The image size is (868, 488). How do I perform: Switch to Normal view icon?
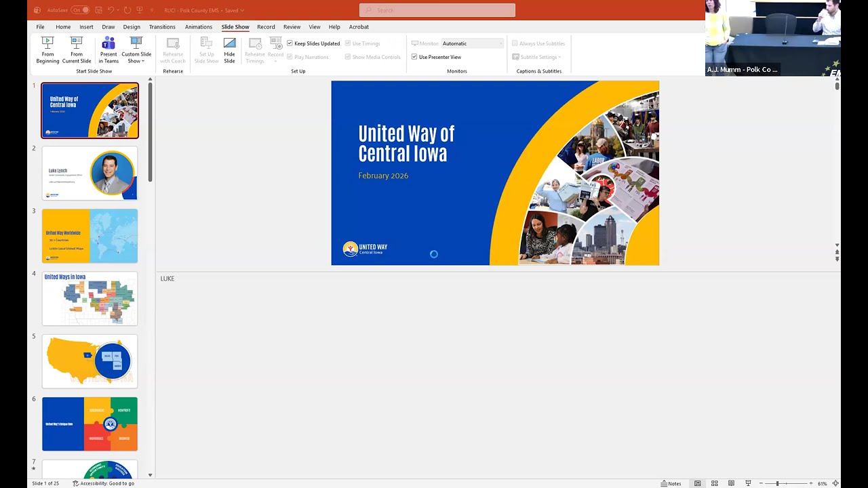697,483
